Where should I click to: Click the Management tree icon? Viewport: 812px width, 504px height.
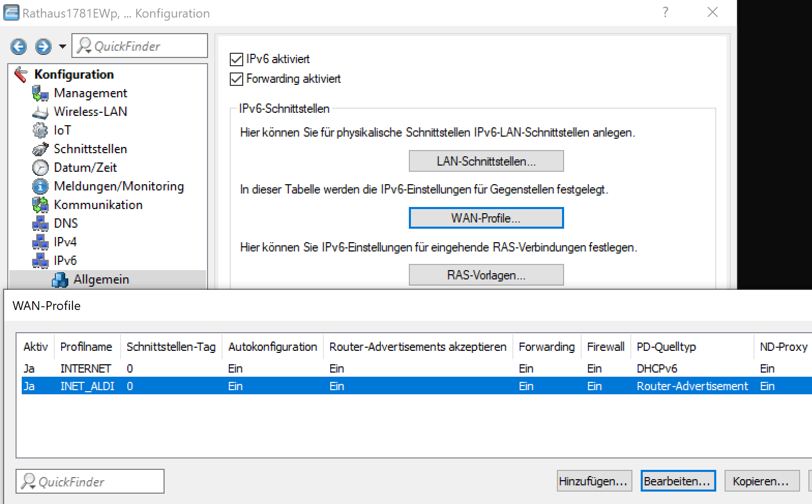pos(40,93)
